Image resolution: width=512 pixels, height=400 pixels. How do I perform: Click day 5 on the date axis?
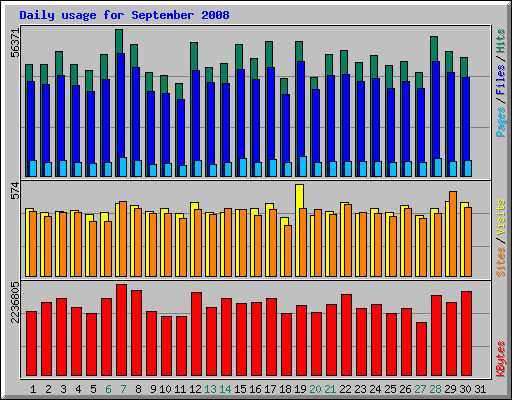(x=93, y=389)
